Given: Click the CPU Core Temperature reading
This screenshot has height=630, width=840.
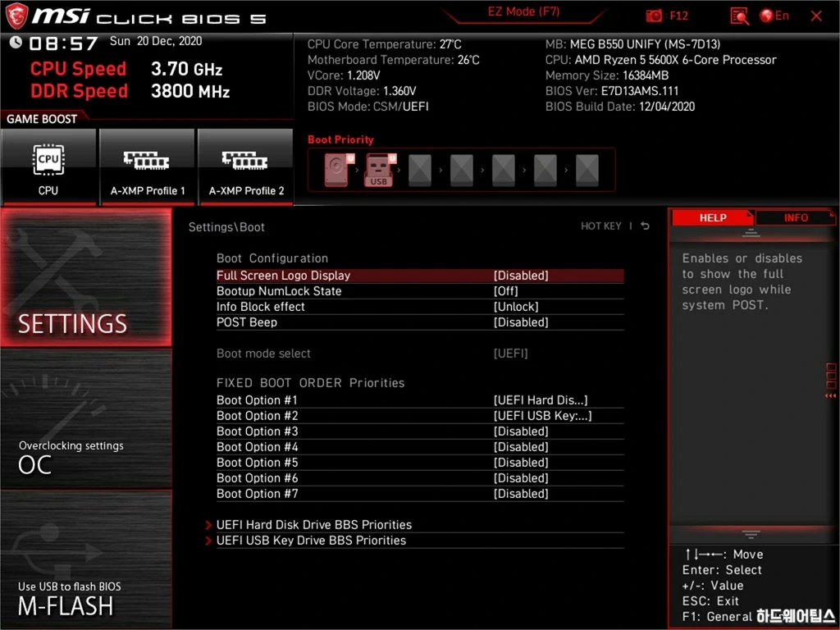Looking at the screenshot, I should tap(384, 44).
